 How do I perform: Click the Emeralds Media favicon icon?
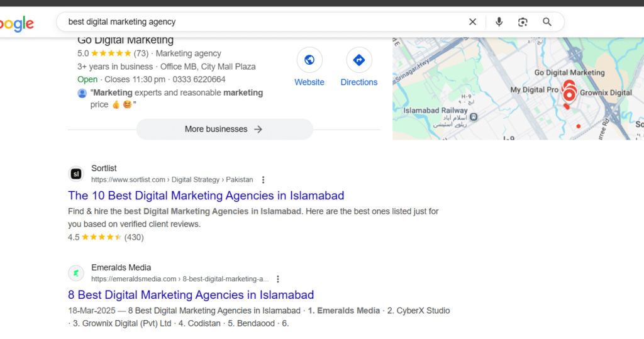click(x=76, y=273)
